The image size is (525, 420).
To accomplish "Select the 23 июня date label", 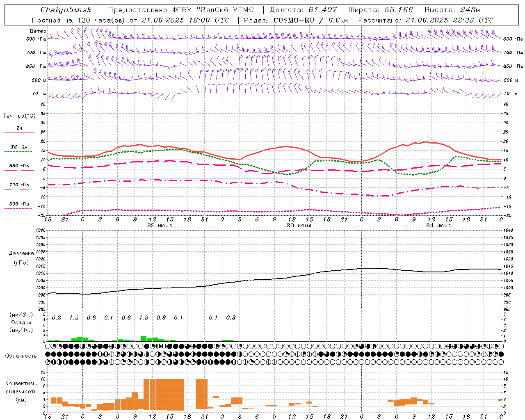I will click(299, 225).
